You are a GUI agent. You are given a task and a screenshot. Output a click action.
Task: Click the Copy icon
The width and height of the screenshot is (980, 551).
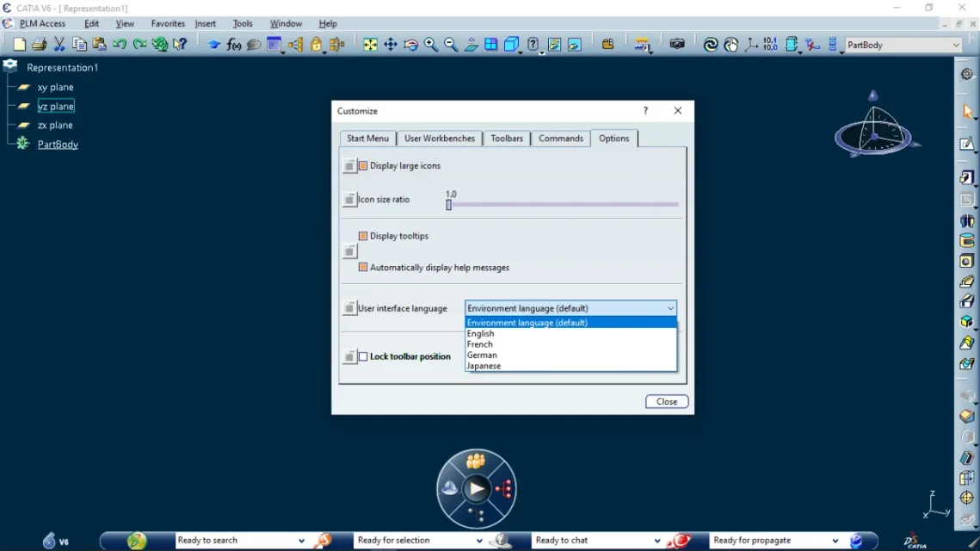click(79, 45)
